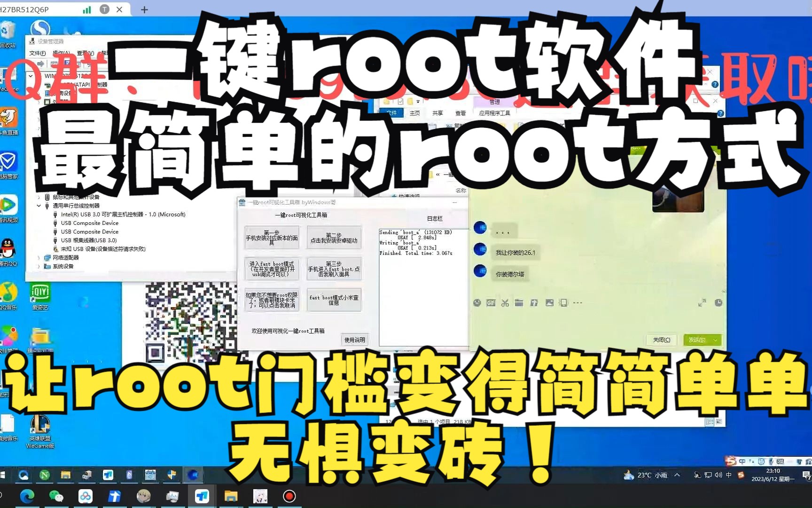Open 文件(F) menu in Device Manager

coord(38,53)
